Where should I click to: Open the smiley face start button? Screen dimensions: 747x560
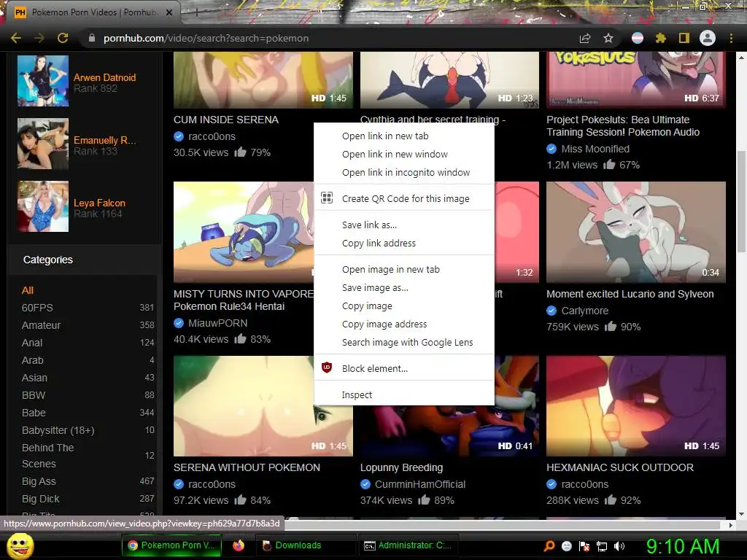[20, 545]
